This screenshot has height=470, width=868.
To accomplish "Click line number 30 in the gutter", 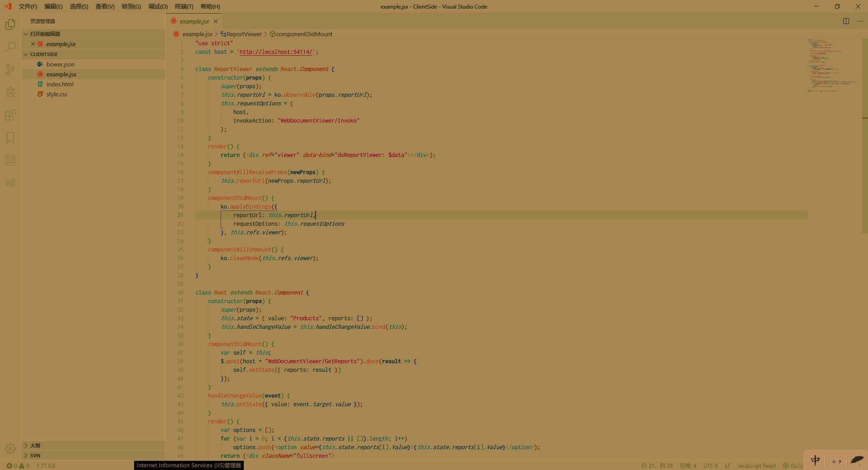I will (x=180, y=293).
